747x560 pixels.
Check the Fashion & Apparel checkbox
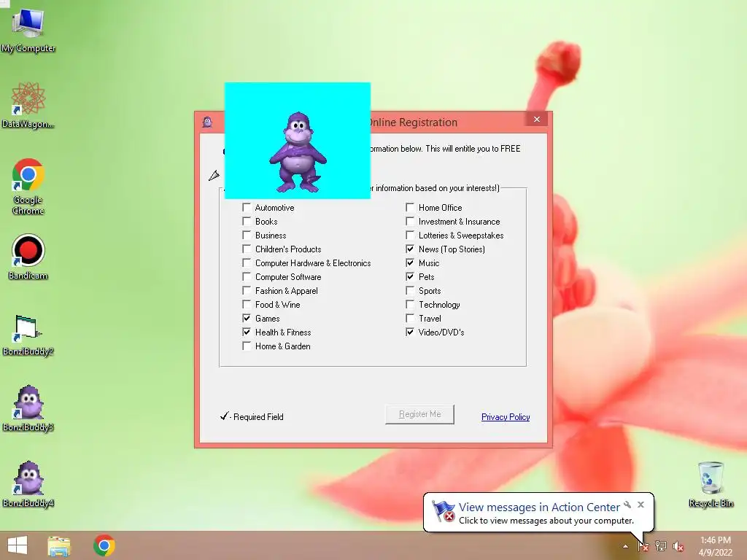pyautogui.click(x=247, y=290)
